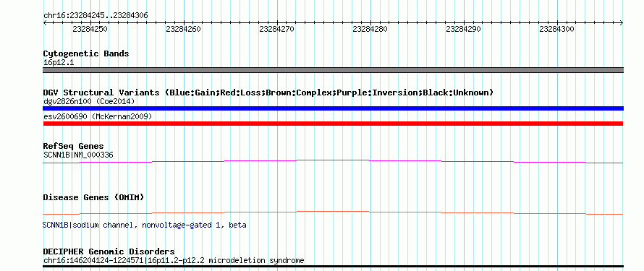Screen dimensions: 644x271
Task: Open the SCNN1B|NM_000336 gene label
Action: pyautogui.click(x=78, y=155)
